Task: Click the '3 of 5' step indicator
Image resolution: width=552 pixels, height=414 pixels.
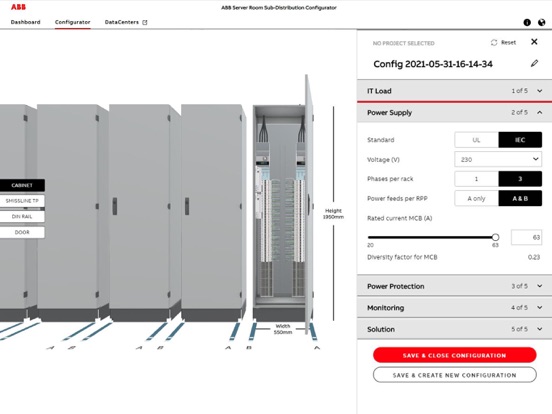Action: [x=519, y=286]
